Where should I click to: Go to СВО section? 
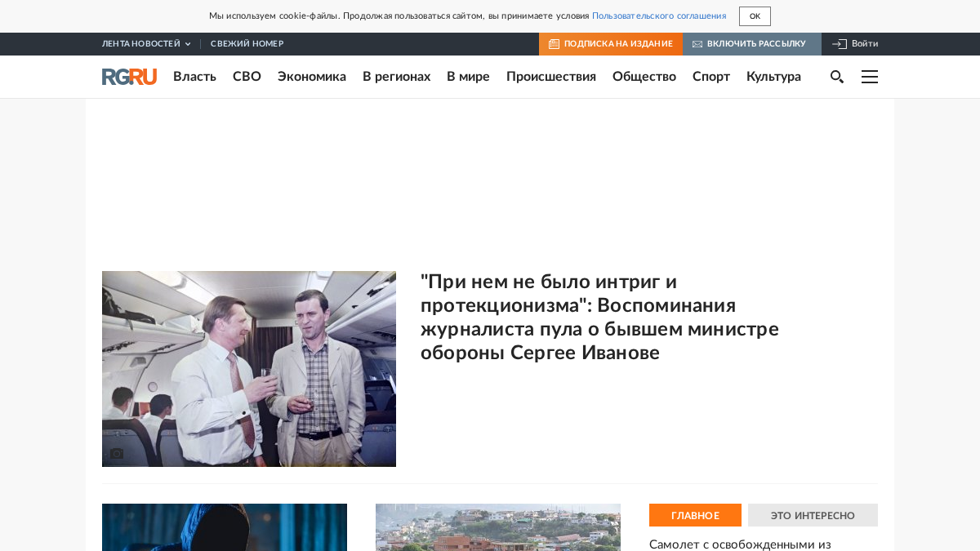pyautogui.click(x=247, y=77)
